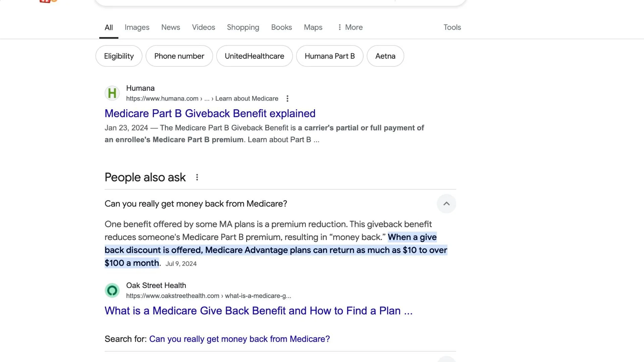Open People also ask three-dot menu
Viewport: 644px width, 362px height.
click(197, 177)
